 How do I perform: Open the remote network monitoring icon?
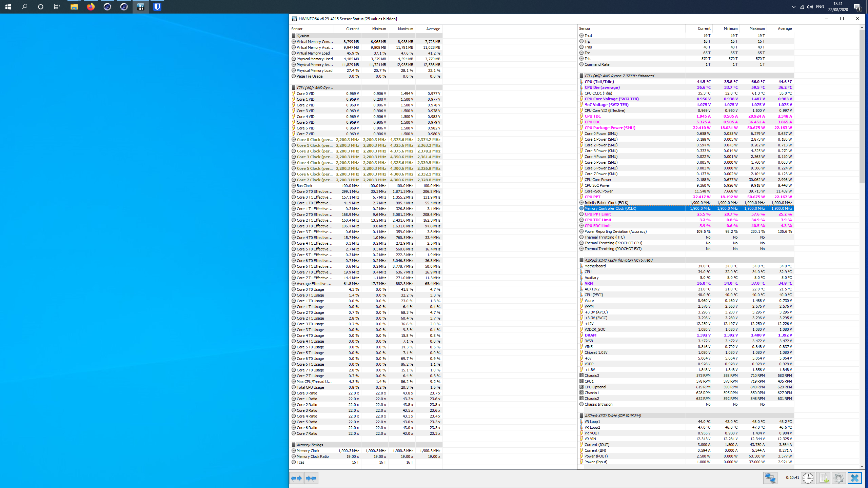pyautogui.click(x=770, y=478)
